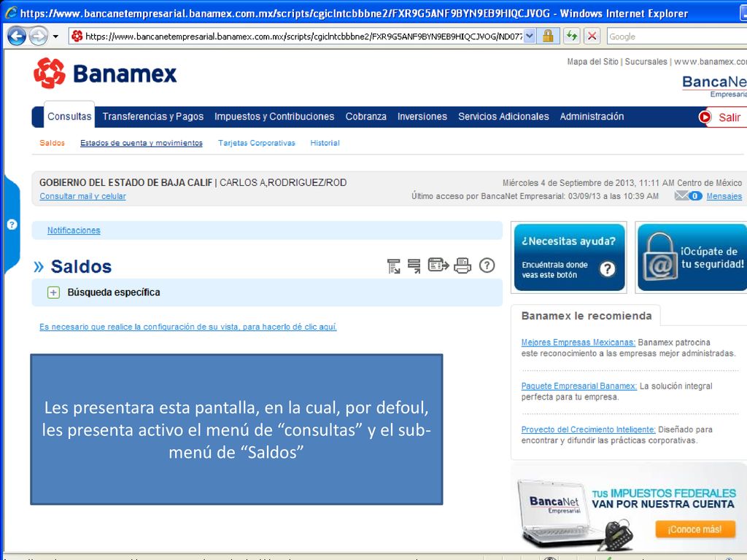Click the browser Back arrow button
The image size is (747, 560).
coord(17,36)
